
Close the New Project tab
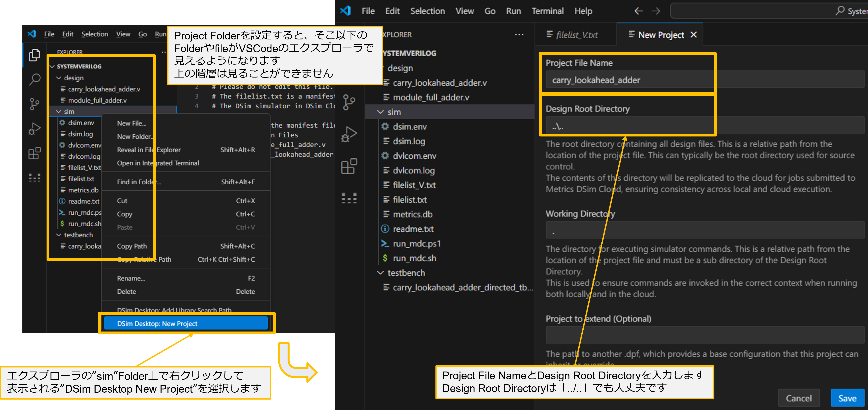pos(694,35)
